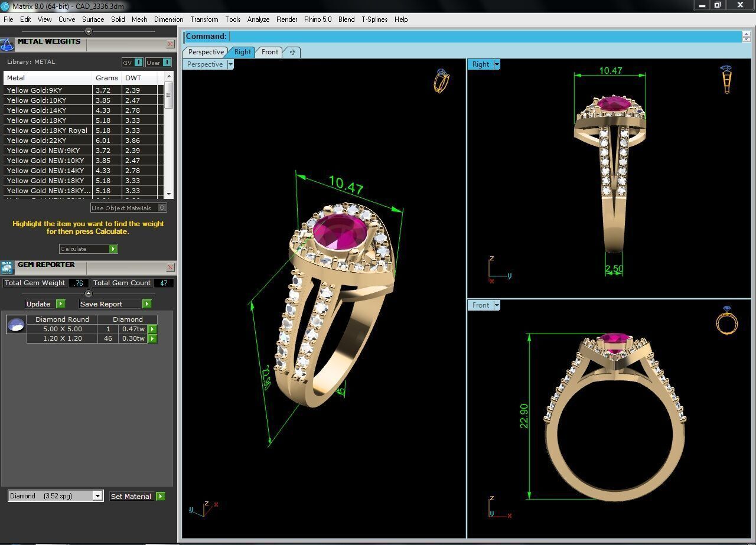Viewport: 756px width, 545px height.
Task: Select Yellow Gold:14KY row
Action: [83, 110]
